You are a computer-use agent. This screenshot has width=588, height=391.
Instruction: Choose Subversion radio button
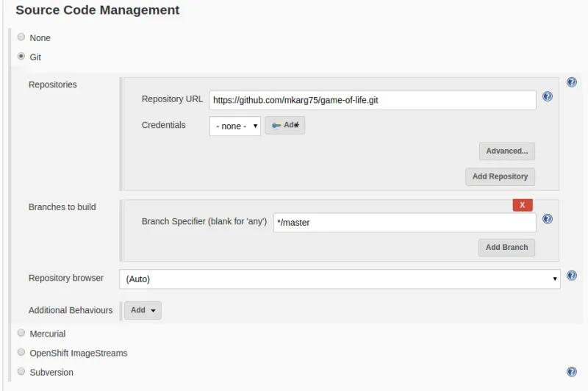[x=21, y=372]
